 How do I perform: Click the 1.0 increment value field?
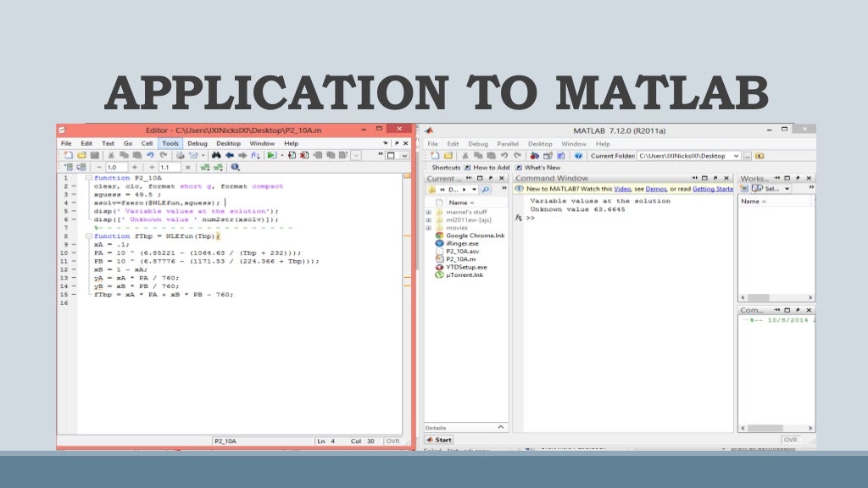pyautogui.click(x=116, y=167)
